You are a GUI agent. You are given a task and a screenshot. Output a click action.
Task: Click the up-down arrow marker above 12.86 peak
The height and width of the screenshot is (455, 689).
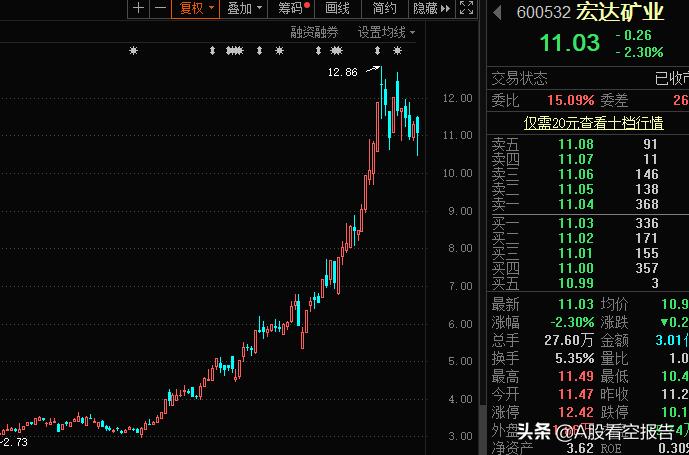pos(377,51)
